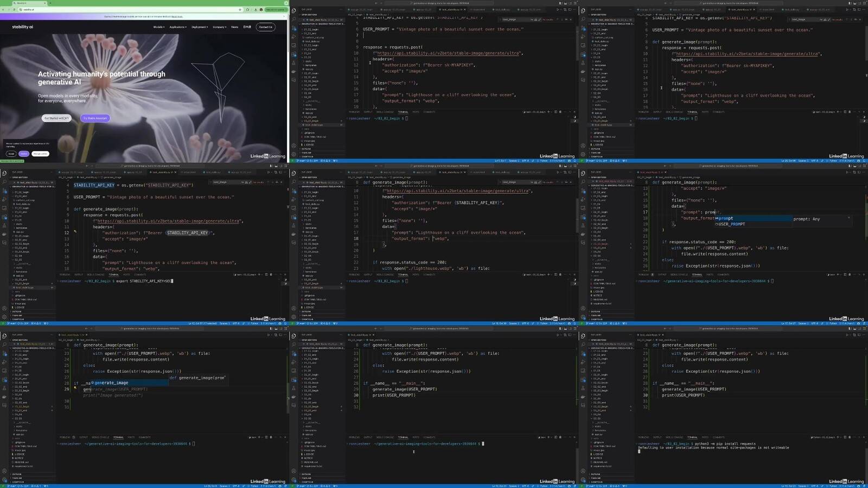Toggle secondary sidebar in prompt autocomplete frame
Viewport: 868px width, 488px height.
[859, 166]
